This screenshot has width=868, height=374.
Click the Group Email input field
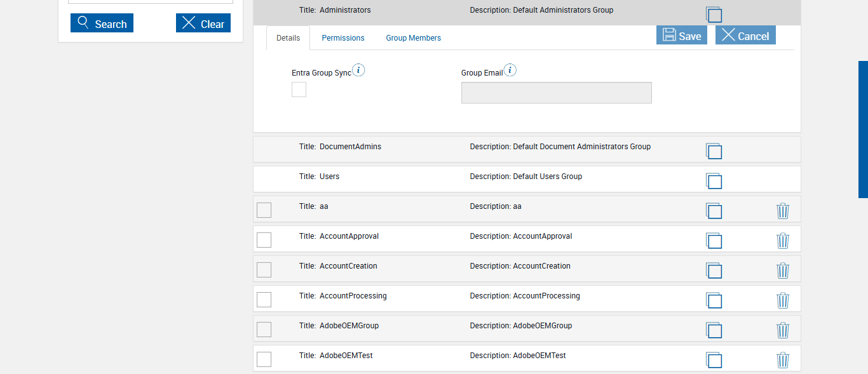[556, 93]
